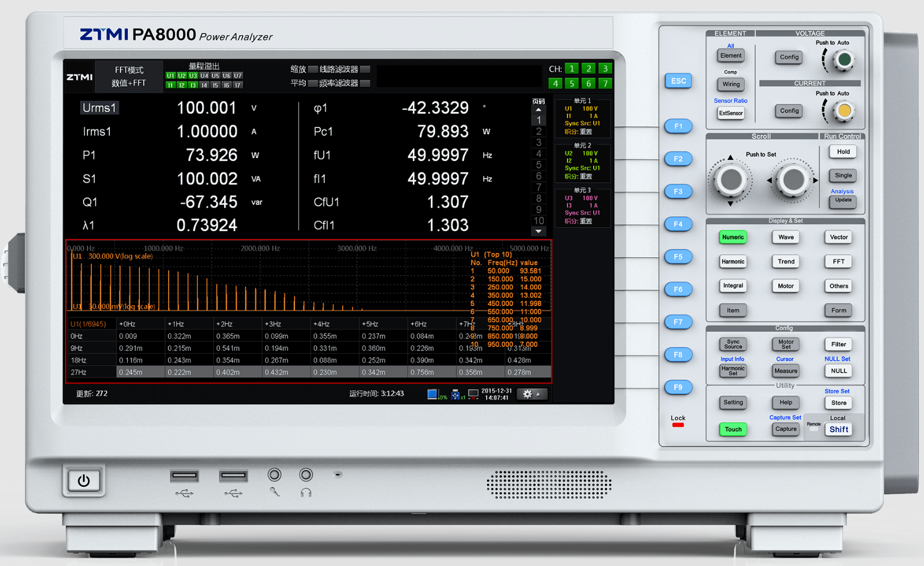Click the storage usage icon in status bar

(x=432, y=394)
